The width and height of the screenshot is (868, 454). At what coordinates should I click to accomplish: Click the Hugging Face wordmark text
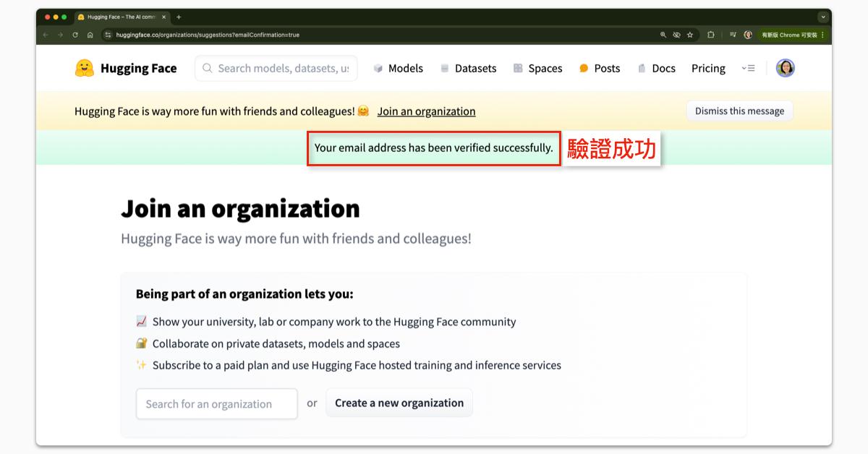tap(138, 68)
